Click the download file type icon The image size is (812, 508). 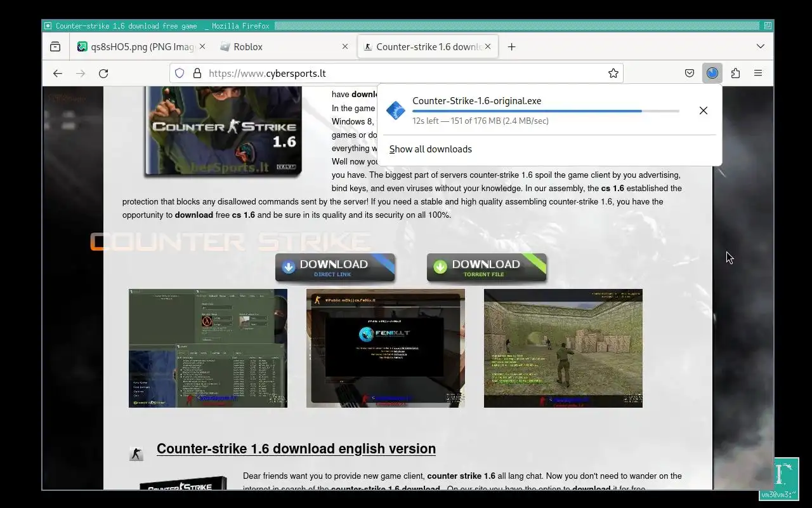point(396,110)
